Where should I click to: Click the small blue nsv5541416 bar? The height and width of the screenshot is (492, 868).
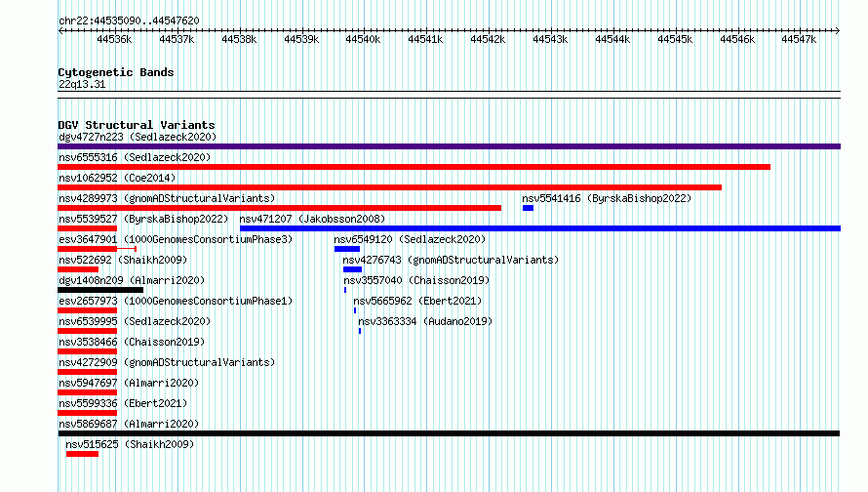coord(528,208)
